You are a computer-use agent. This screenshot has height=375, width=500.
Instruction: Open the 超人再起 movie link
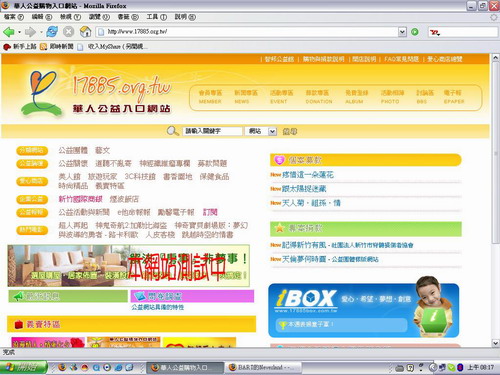coord(73,225)
